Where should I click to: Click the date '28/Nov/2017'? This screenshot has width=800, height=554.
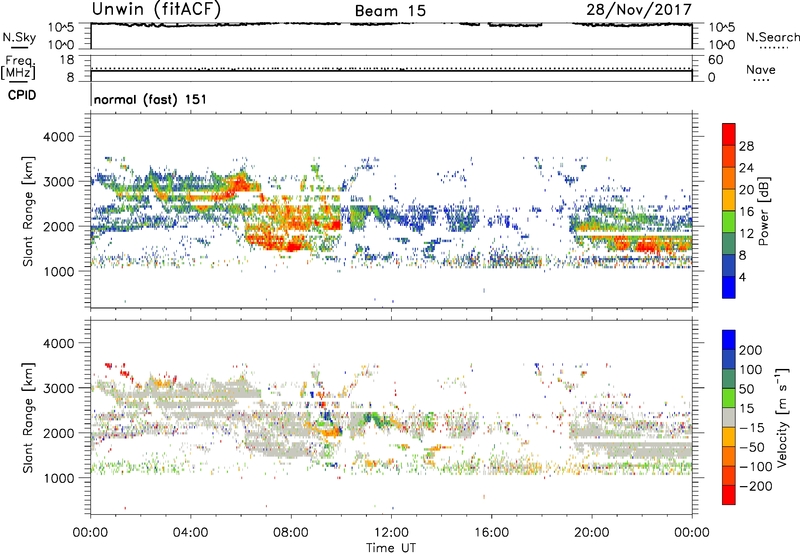[x=639, y=10]
